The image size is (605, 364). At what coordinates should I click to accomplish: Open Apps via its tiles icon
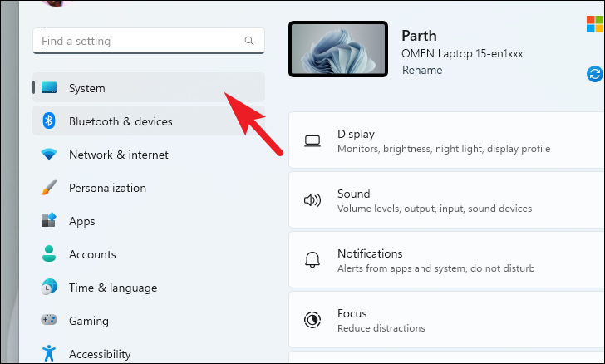(49, 220)
